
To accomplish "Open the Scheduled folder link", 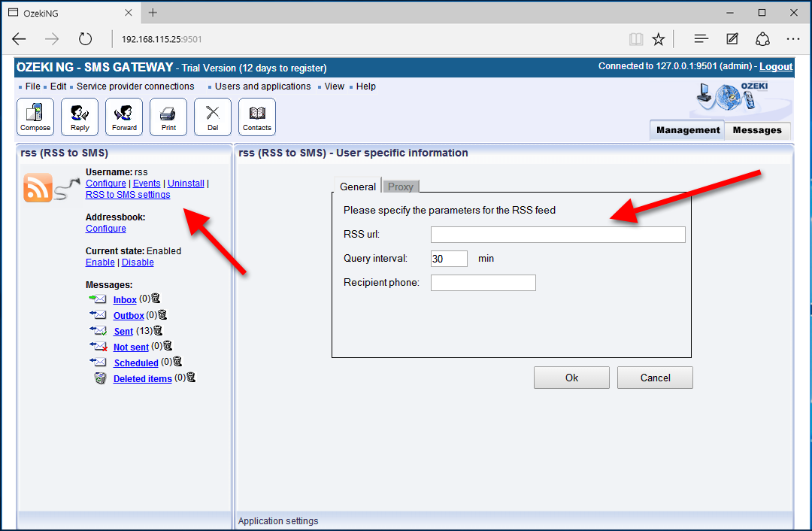I will (x=136, y=363).
